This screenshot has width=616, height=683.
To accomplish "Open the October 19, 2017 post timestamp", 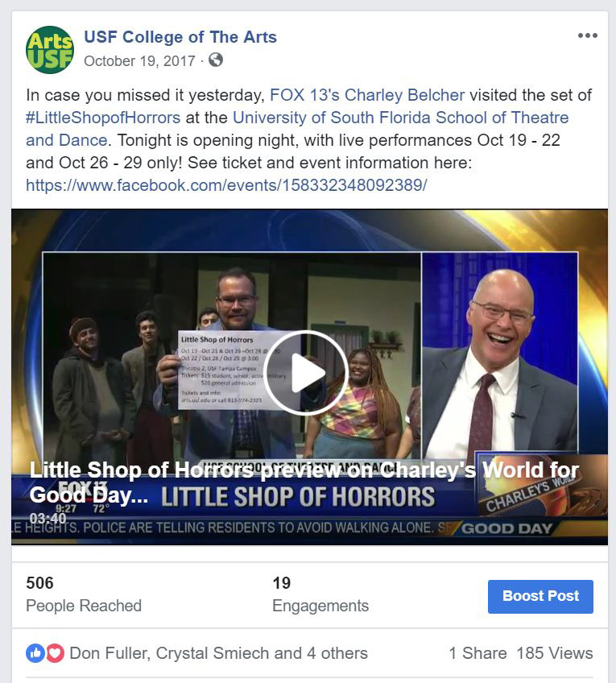I will pyautogui.click(x=140, y=61).
